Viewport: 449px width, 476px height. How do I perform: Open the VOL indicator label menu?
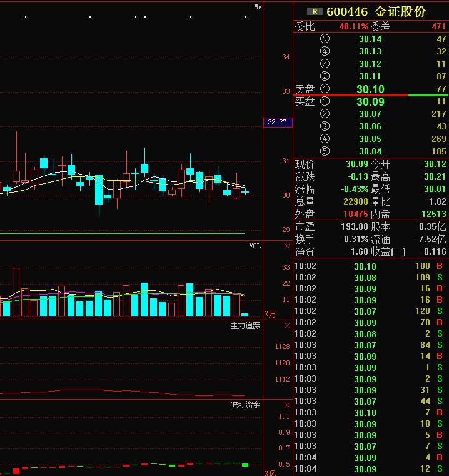(255, 246)
